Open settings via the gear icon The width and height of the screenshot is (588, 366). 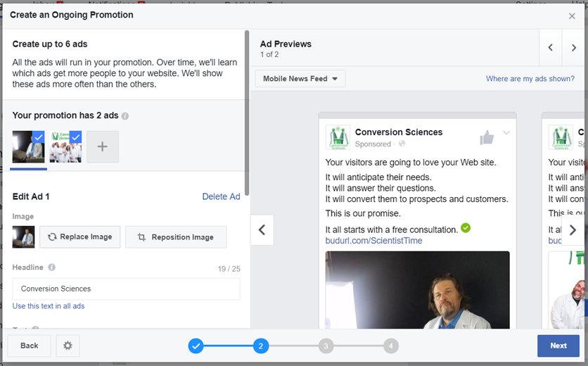pyautogui.click(x=68, y=346)
